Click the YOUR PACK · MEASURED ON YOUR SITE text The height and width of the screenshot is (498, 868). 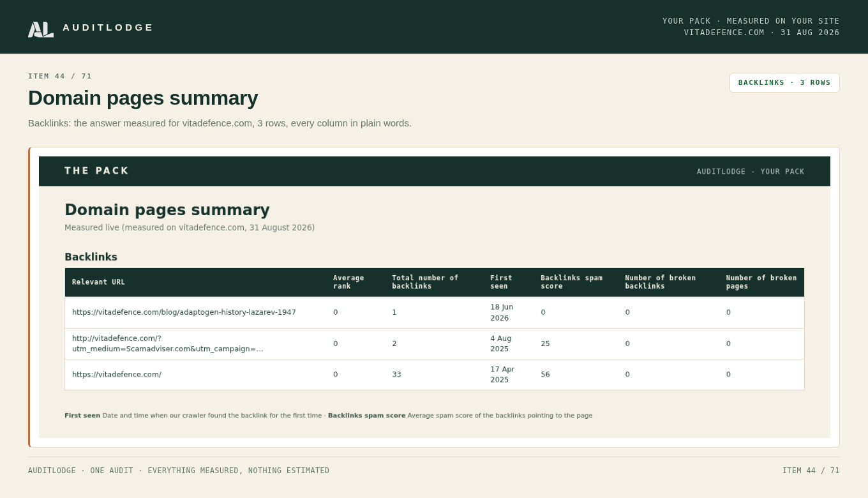[751, 21]
